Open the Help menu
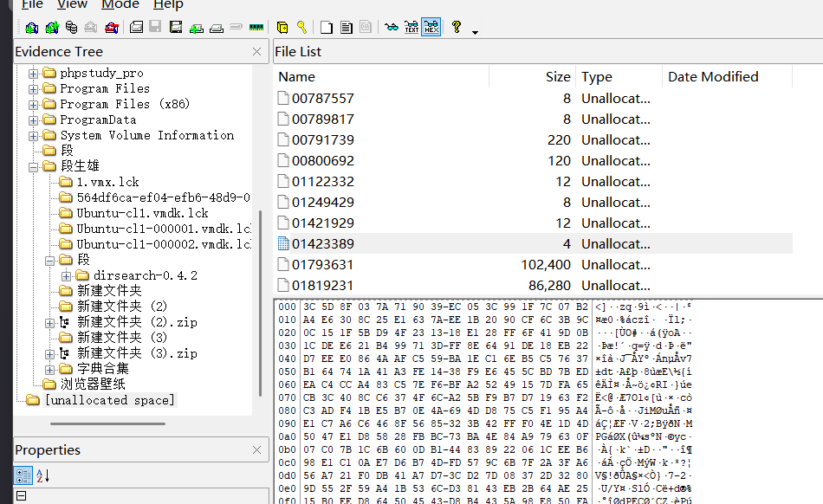Viewport: 823px width, 504px height. coord(168,4)
